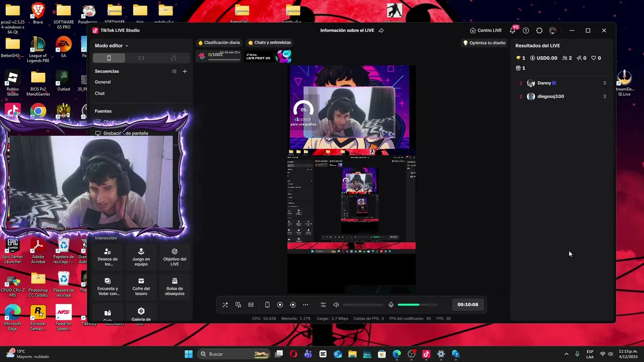Open Deseos de los... interaction tile
This screenshot has height=362, width=644.
108,257
